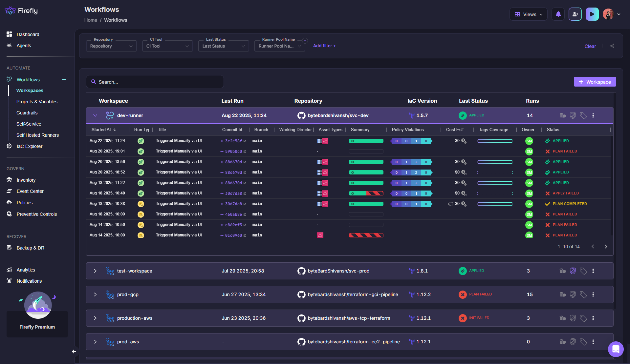Collapse the dev-runner workspace row
This screenshot has height=364, width=630.
pyautogui.click(x=95, y=115)
